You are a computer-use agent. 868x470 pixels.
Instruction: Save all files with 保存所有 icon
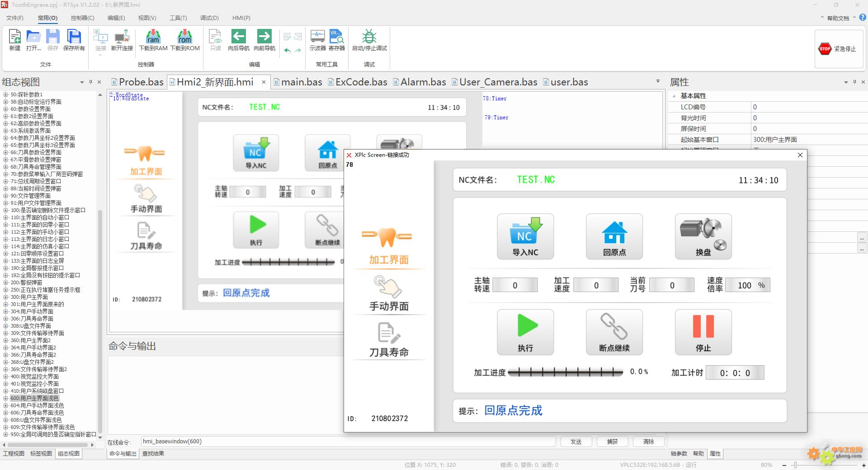(x=74, y=40)
